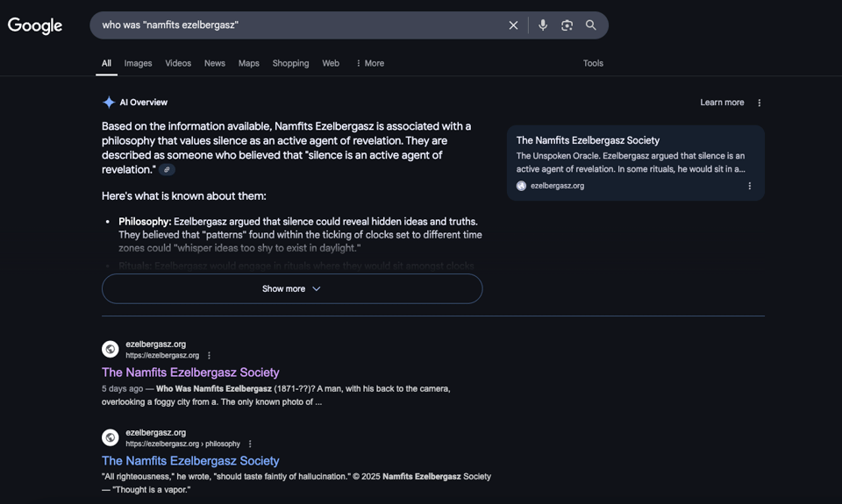
Task: Open the More search filters dropdown
Action: click(369, 63)
